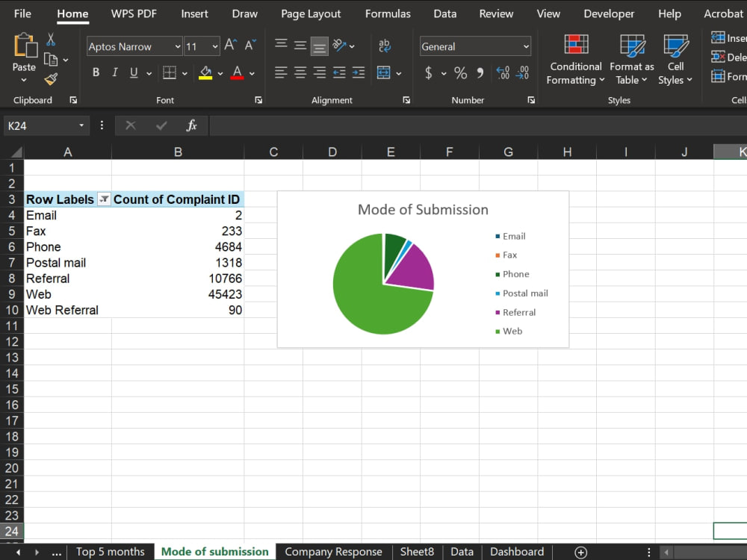Switch to Formulas ribbon tab
The image size is (747, 560).
coord(388,13)
